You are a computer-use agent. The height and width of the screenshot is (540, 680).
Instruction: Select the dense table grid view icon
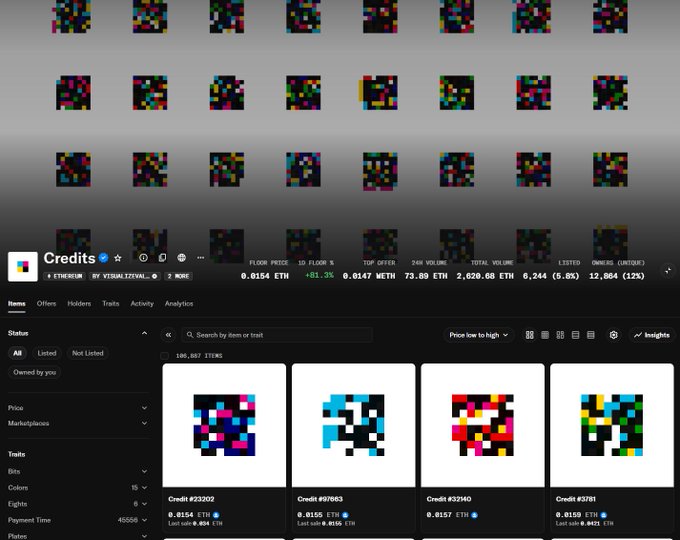pos(545,335)
